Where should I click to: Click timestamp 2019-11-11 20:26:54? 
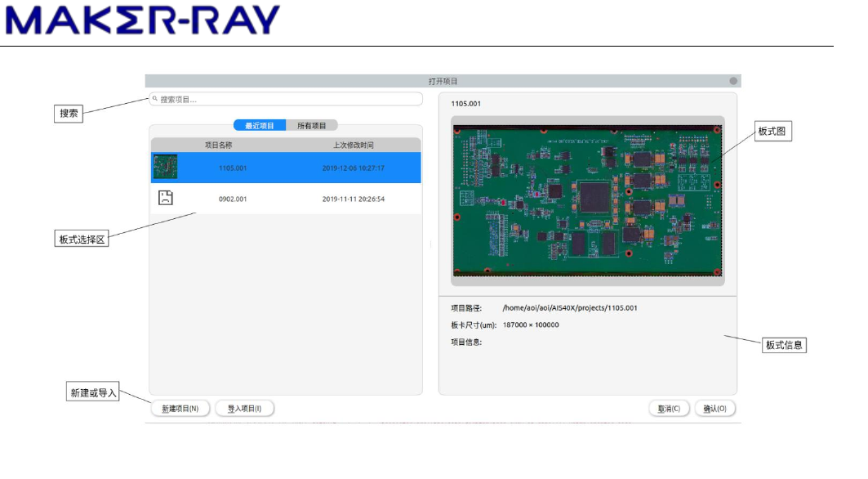click(354, 199)
